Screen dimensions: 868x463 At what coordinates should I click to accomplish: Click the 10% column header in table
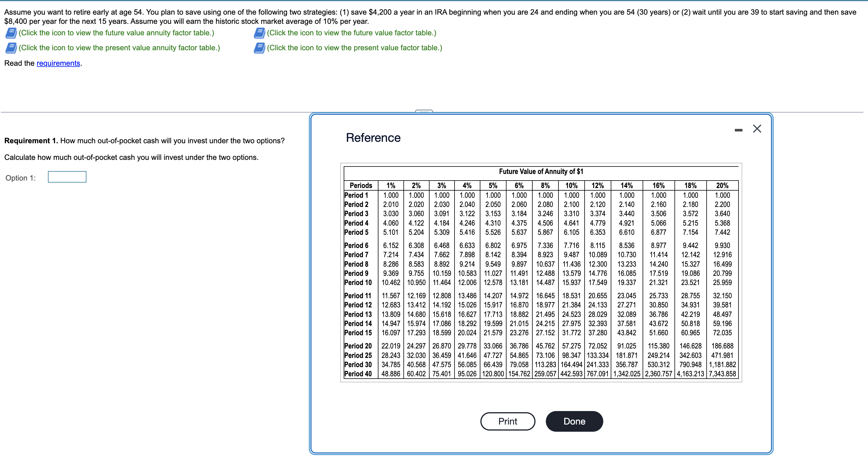click(571, 185)
